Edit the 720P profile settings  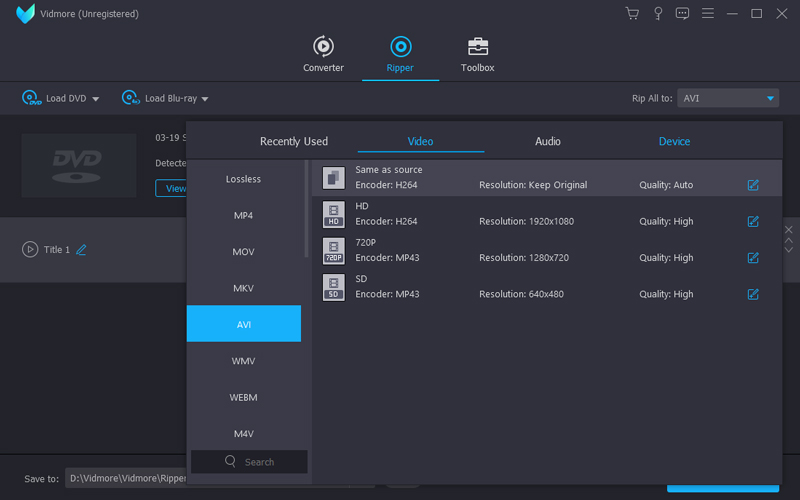click(x=753, y=258)
